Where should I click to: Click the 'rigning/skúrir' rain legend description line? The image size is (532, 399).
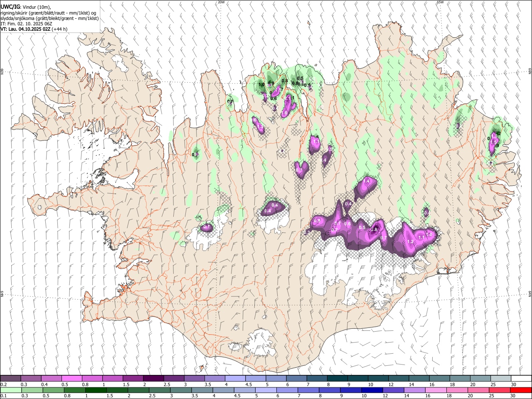point(48,13)
